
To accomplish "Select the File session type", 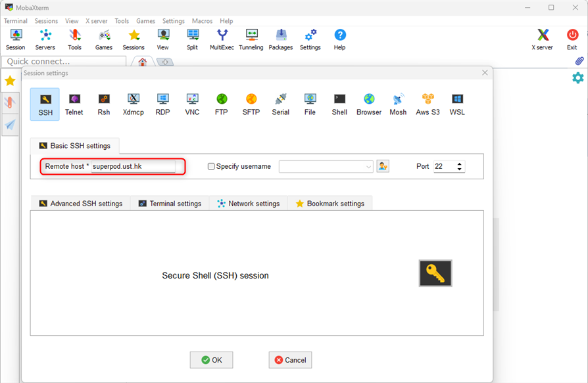I will click(310, 104).
